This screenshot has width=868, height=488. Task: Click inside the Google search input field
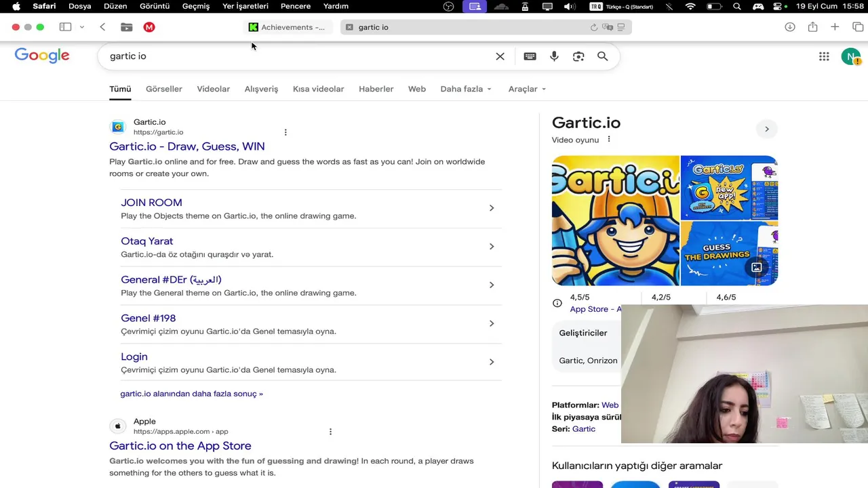[x=298, y=56]
